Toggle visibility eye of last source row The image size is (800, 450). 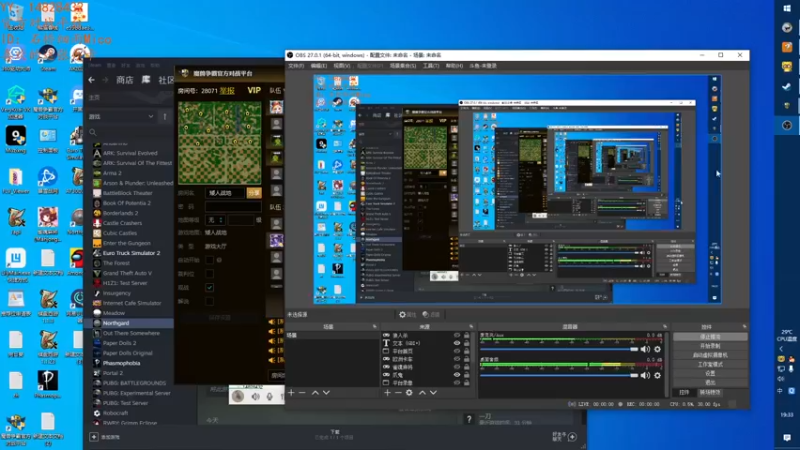(457, 383)
